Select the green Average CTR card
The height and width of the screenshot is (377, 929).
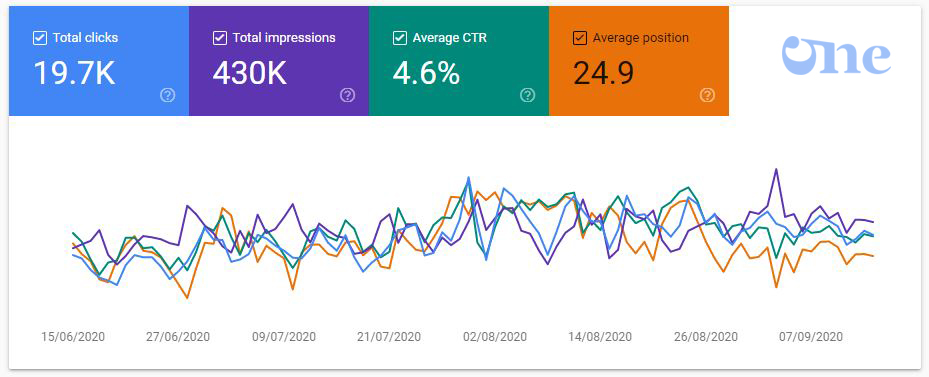[x=459, y=61]
